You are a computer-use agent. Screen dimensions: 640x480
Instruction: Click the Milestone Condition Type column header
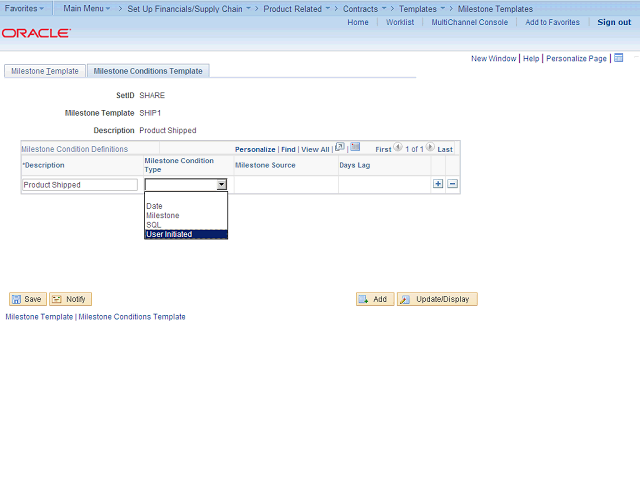click(179, 165)
